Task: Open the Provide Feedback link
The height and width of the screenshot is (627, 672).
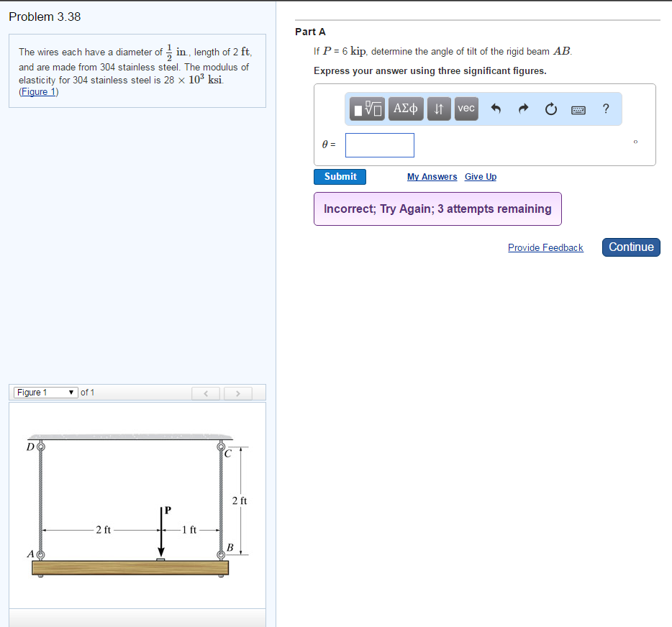Action: [545, 247]
